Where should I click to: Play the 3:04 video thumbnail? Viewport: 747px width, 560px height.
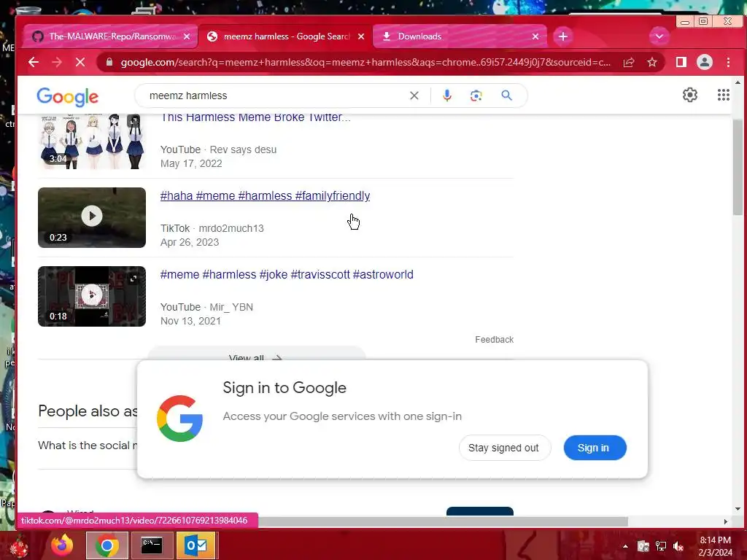point(92,141)
